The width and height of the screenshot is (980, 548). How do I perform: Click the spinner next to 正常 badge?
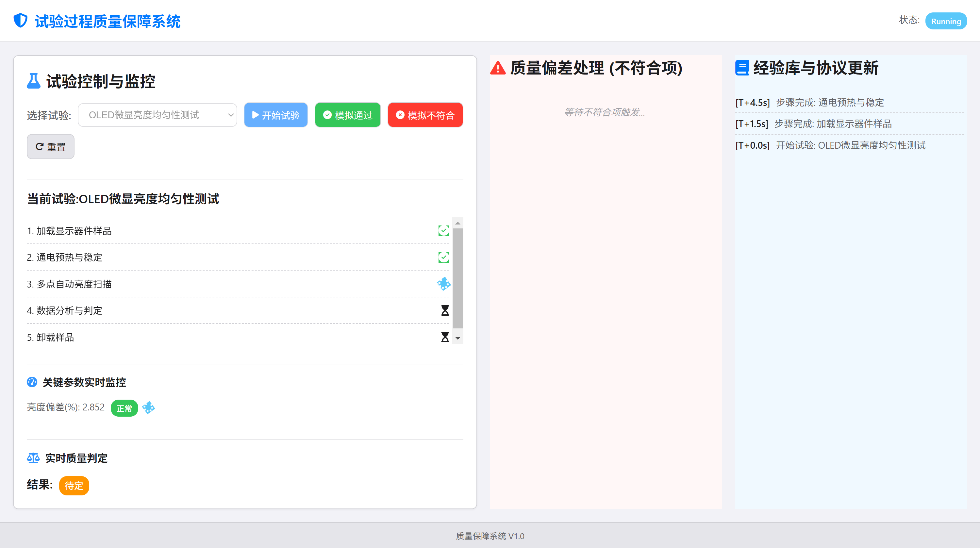coord(148,407)
